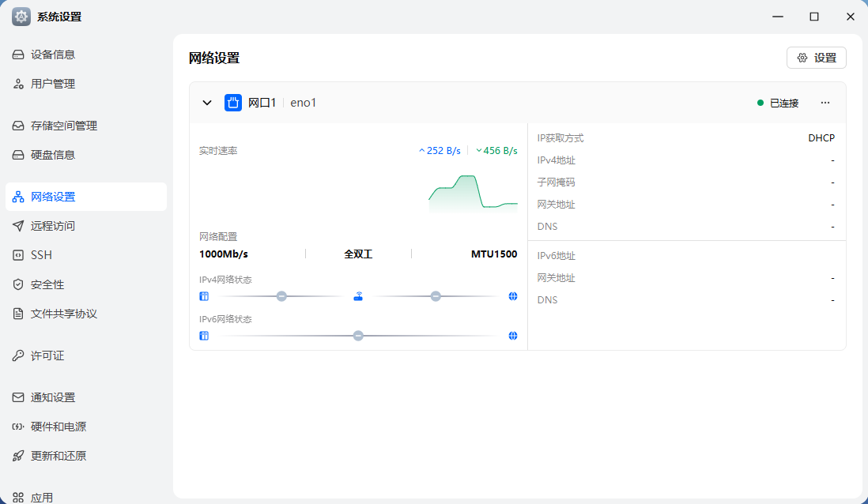
Task: Click the green 已连接 connection status
Action: pos(779,103)
